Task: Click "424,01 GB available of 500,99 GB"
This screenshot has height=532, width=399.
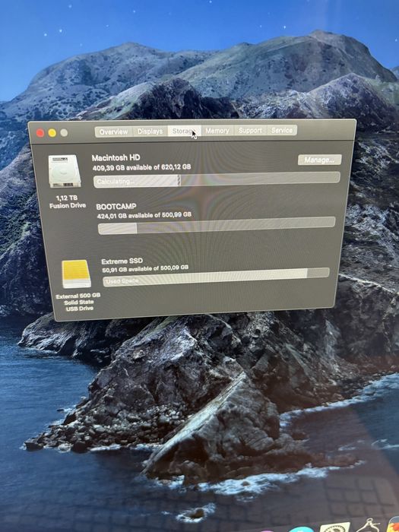Action: tap(144, 215)
